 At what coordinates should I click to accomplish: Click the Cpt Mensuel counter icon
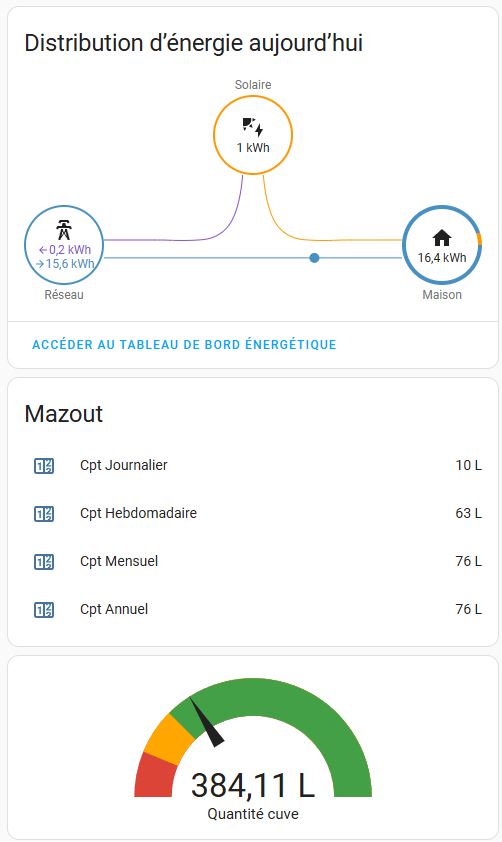click(44, 562)
